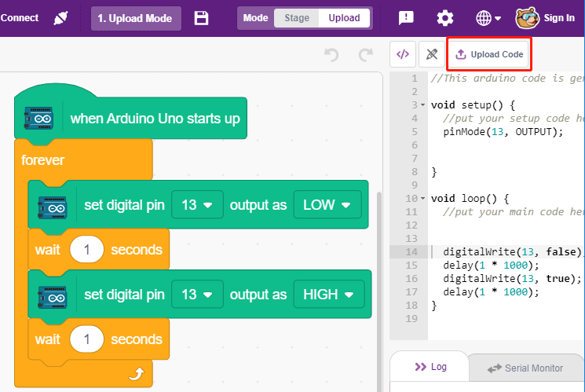This screenshot has width=585, height=392.
Task: Click Sign In
Action: [x=559, y=18]
